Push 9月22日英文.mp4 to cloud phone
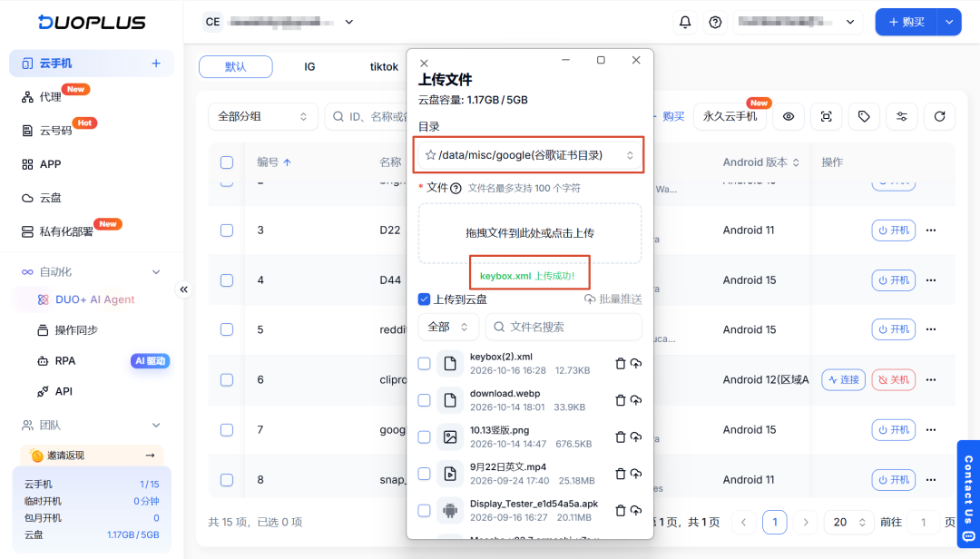Image resolution: width=980 pixels, height=559 pixels. (x=636, y=474)
